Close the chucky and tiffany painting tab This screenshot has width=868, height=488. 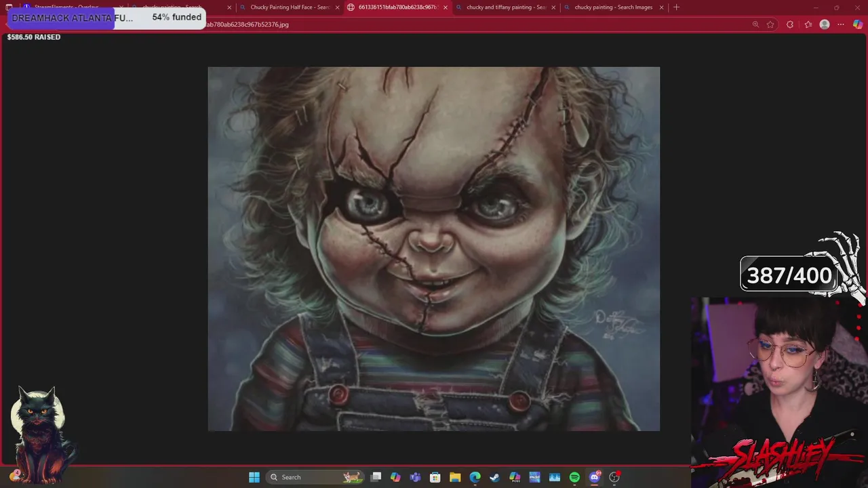[553, 7]
